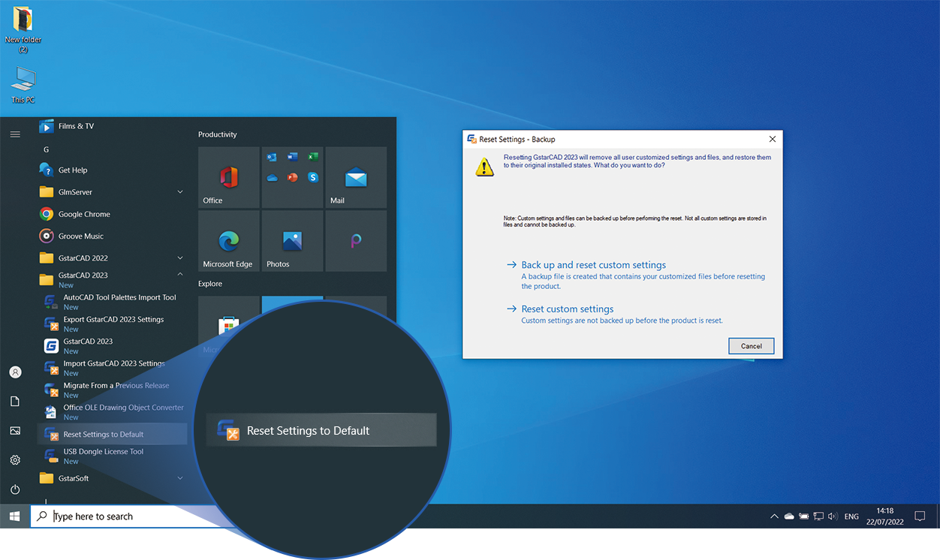Open Films & TV from the Start menu
940x560 pixels.
113,126
